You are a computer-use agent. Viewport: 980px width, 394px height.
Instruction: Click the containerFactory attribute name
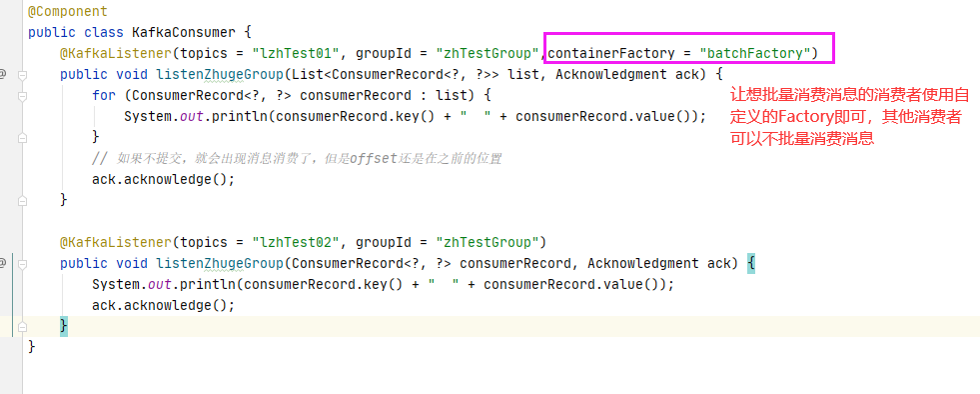click(x=611, y=53)
